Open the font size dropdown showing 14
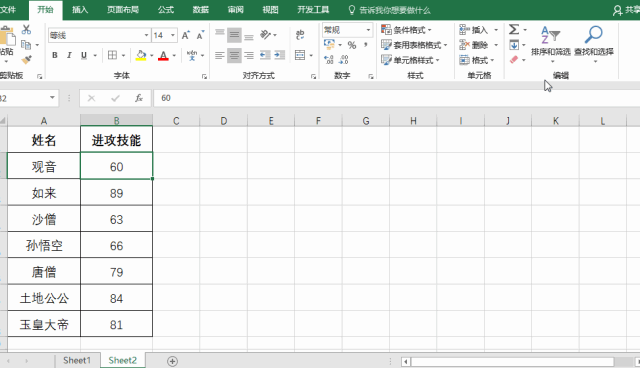 [173, 35]
